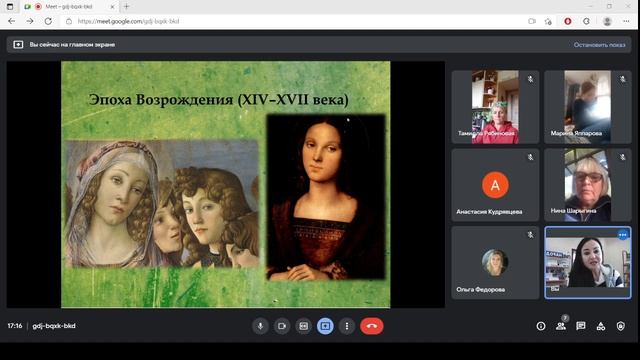Click the muted mic indicator on Тамирла Рябенова

530,79
